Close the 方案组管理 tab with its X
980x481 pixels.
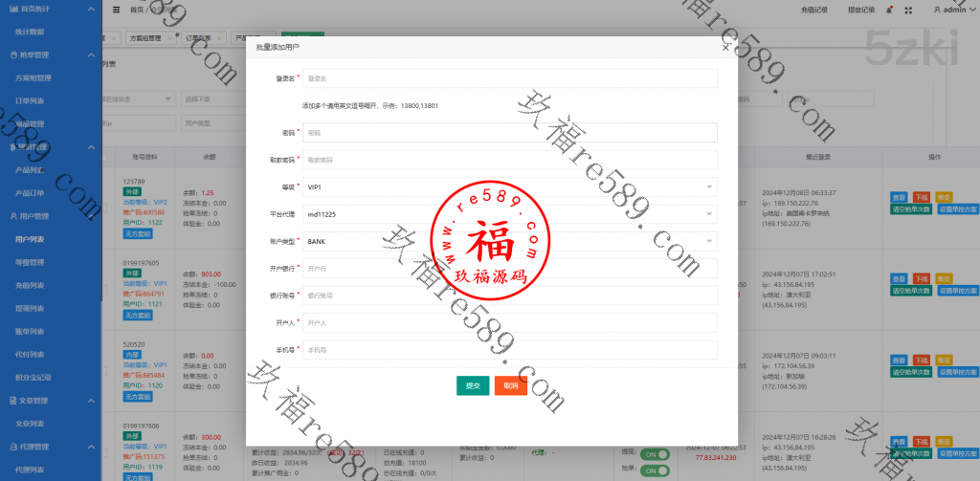tap(169, 38)
